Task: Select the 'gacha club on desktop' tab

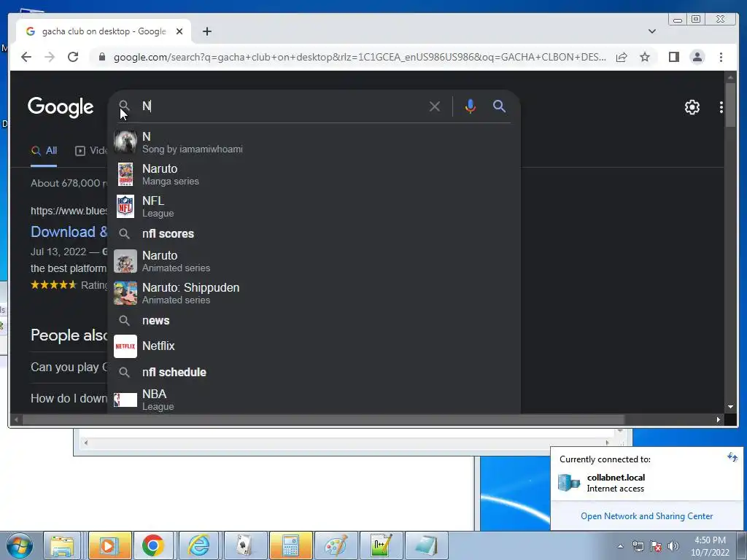Action: click(104, 31)
